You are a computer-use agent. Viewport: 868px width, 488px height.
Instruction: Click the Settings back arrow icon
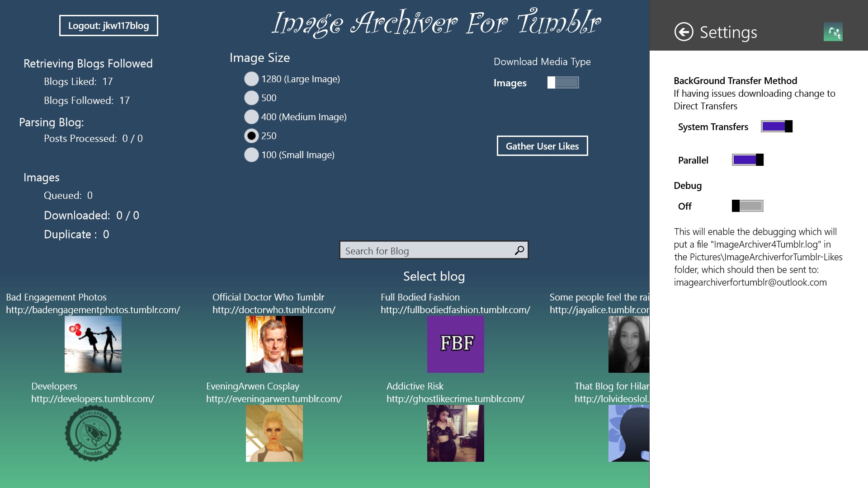pos(684,32)
